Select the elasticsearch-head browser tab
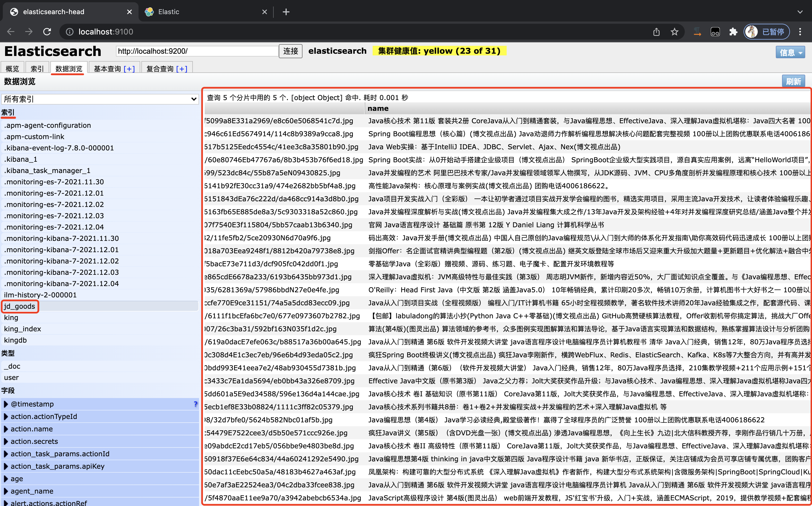The width and height of the screenshot is (812, 506). click(70, 12)
